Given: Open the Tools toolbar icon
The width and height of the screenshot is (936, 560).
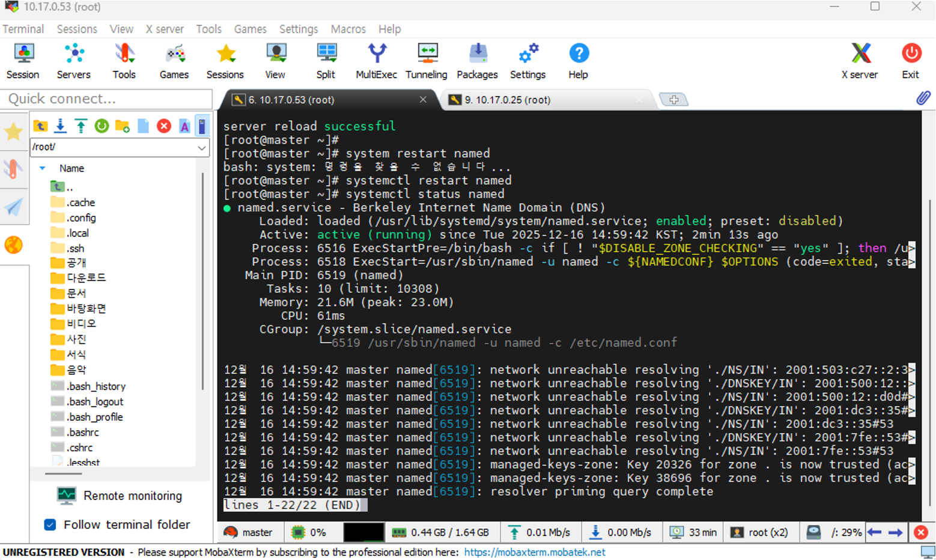Looking at the screenshot, I should pyautogui.click(x=124, y=61).
